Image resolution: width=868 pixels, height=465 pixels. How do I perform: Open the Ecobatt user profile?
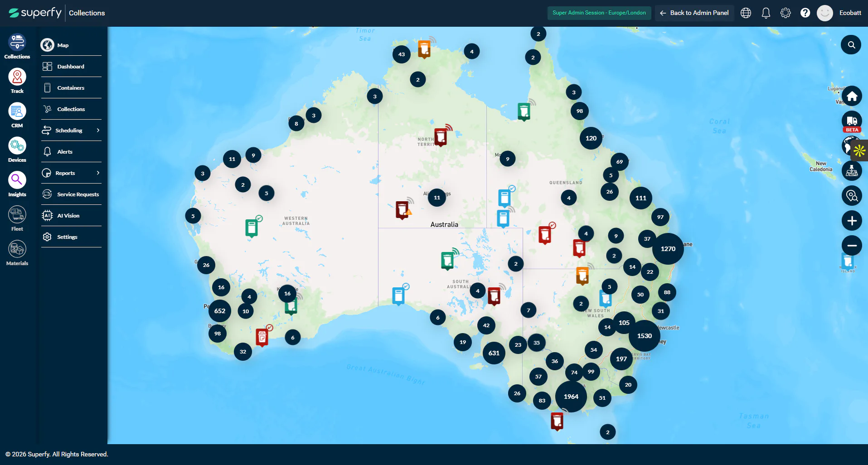[x=839, y=13]
